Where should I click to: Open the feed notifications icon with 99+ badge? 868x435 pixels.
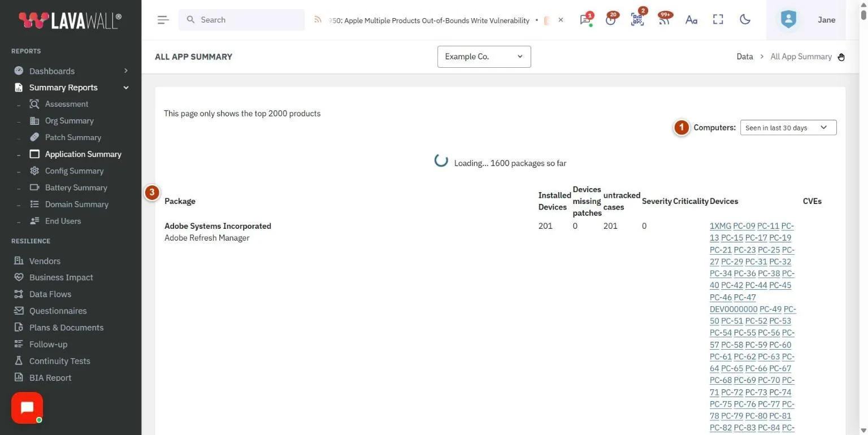(665, 20)
